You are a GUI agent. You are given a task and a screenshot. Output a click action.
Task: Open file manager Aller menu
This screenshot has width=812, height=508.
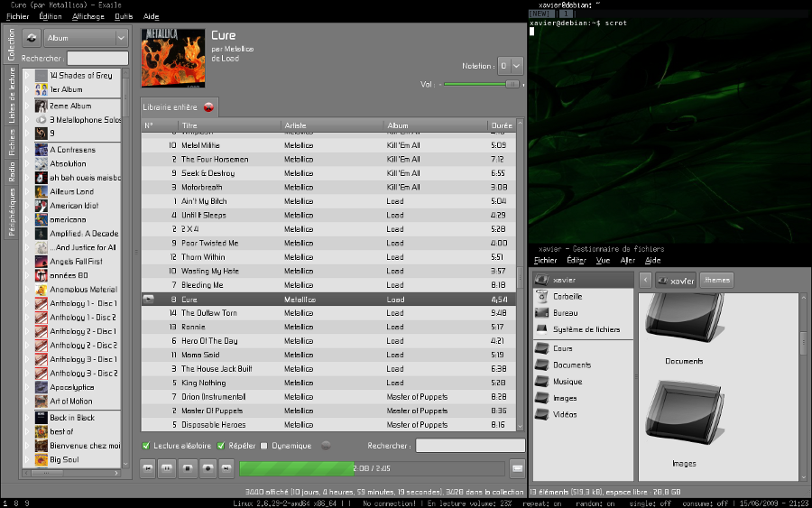628,261
